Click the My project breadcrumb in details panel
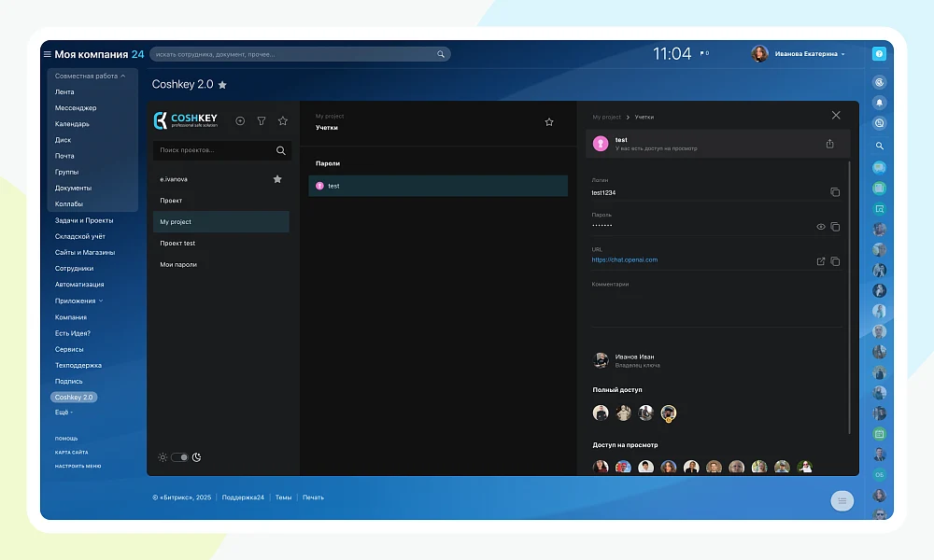The width and height of the screenshot is (934, 560). tap(606, 118)
